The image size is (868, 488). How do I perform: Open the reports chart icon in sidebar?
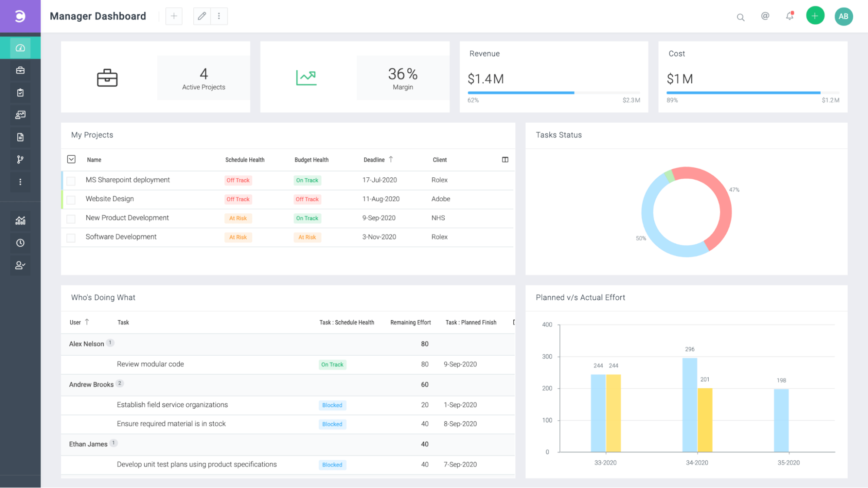(20, 220)
